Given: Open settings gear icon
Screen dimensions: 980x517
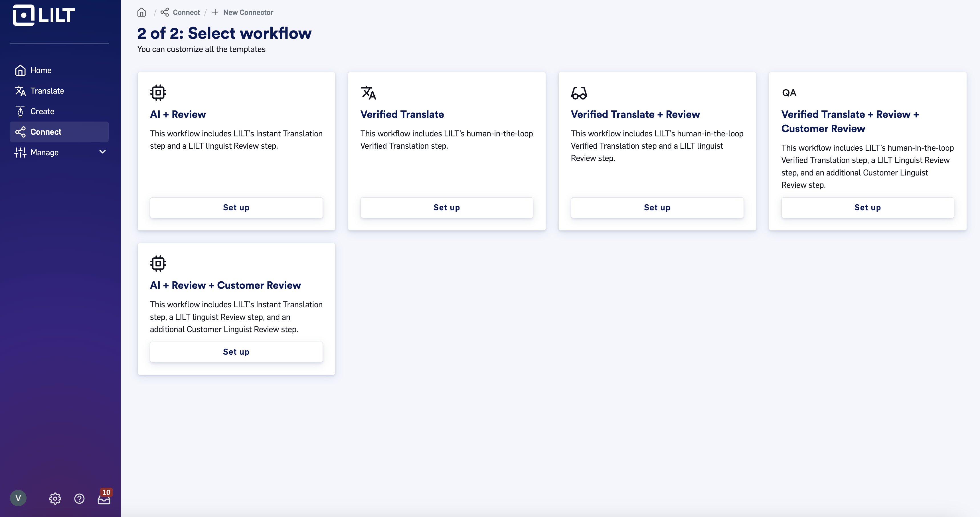Looking at the screenshot, I should click(55, 498).
